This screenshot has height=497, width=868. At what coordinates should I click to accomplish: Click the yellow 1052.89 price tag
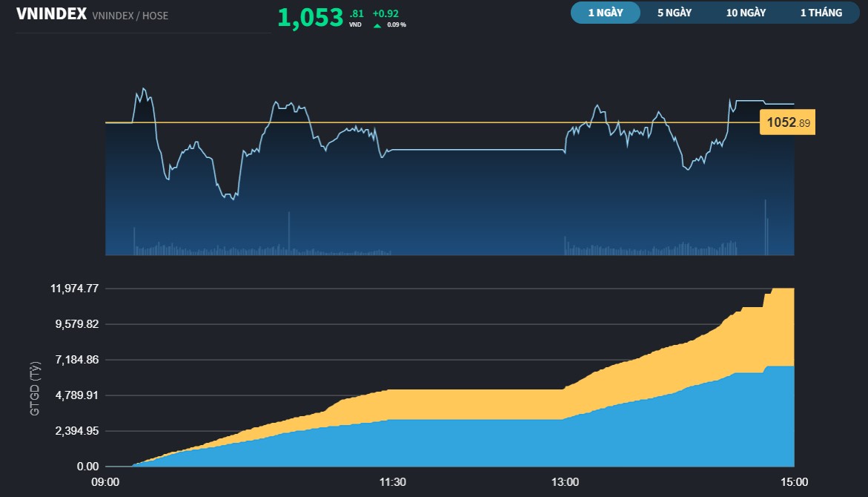click(x=786, y=121)
